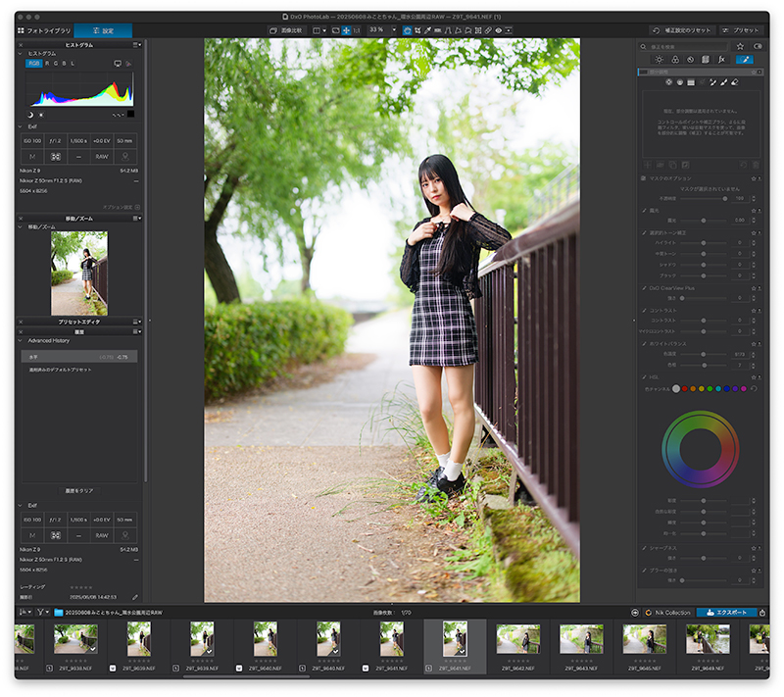This screenshot has width=784, height=697.
Task: Show the R channel in histogram
Action: [x=47, y=64]
